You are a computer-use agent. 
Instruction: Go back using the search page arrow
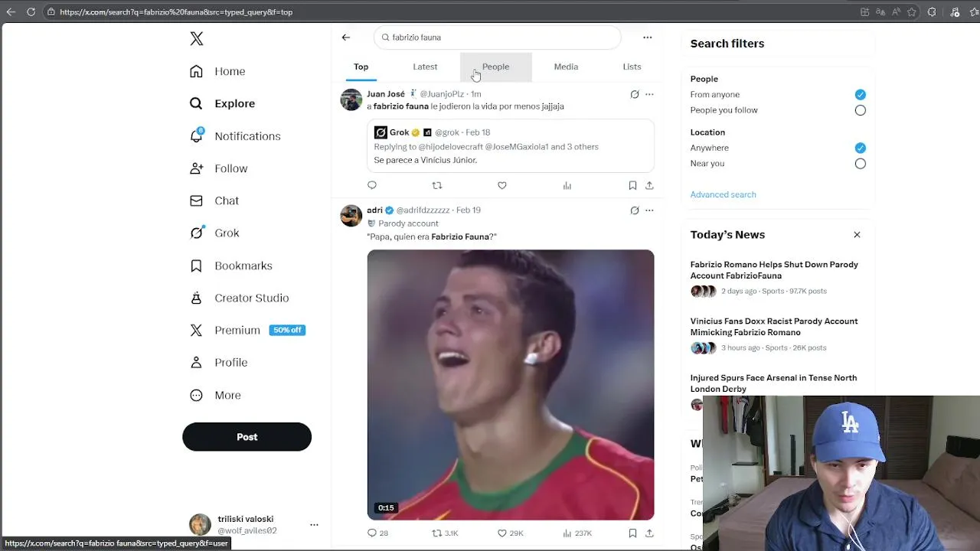(x=346, y=37)
